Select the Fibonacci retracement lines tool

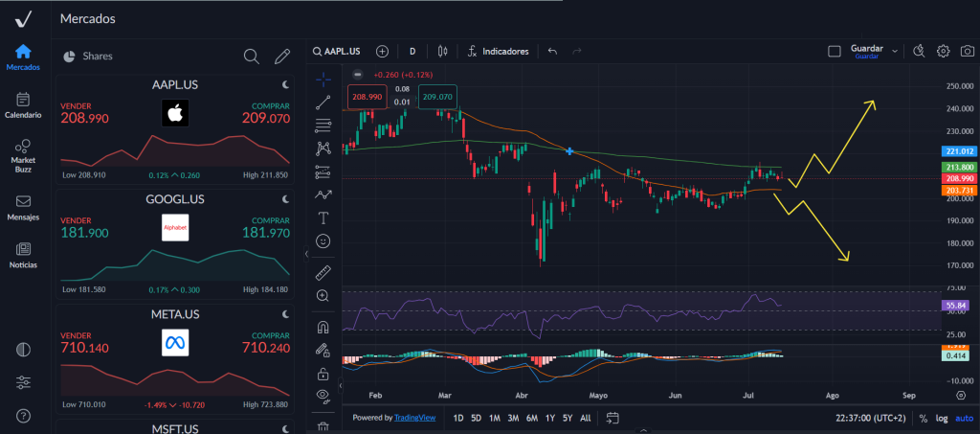[323, 126]
